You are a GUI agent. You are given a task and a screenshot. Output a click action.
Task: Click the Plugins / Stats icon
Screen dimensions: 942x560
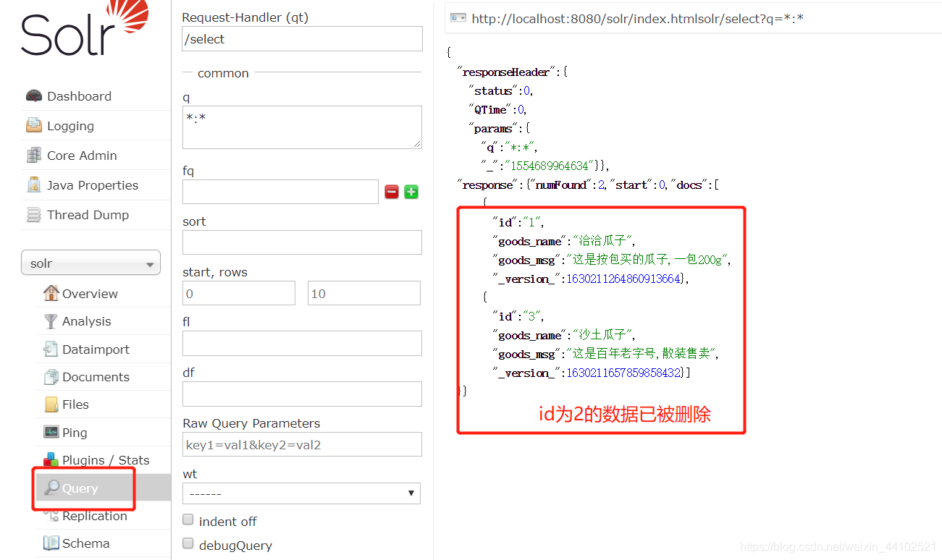pos(51,459)
